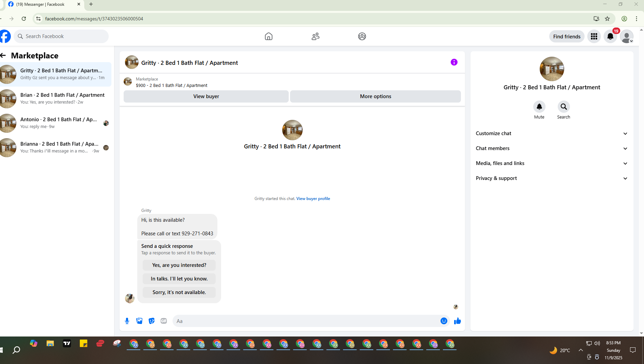The image size is (644, 364).
Task: Open the emoji picker in message box
Action: click(x=444, y=321)
